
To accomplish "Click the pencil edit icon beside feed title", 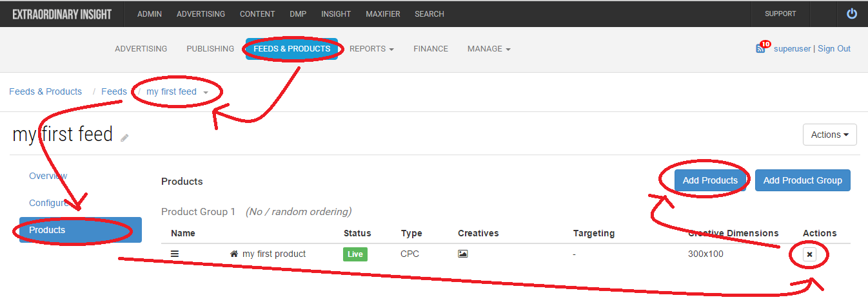I will tap(124, 138).
